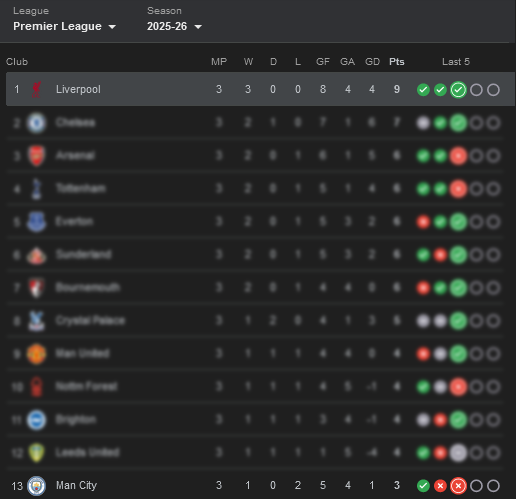Viewport: 516px width, 499px height.
Task: Open Liverpool's first win result icon
Action: pos(423,90)
